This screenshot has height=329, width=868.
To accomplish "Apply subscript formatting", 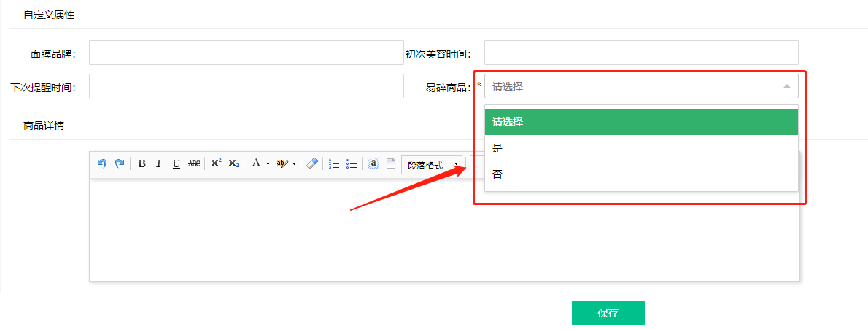I will (x=233, y=163).
